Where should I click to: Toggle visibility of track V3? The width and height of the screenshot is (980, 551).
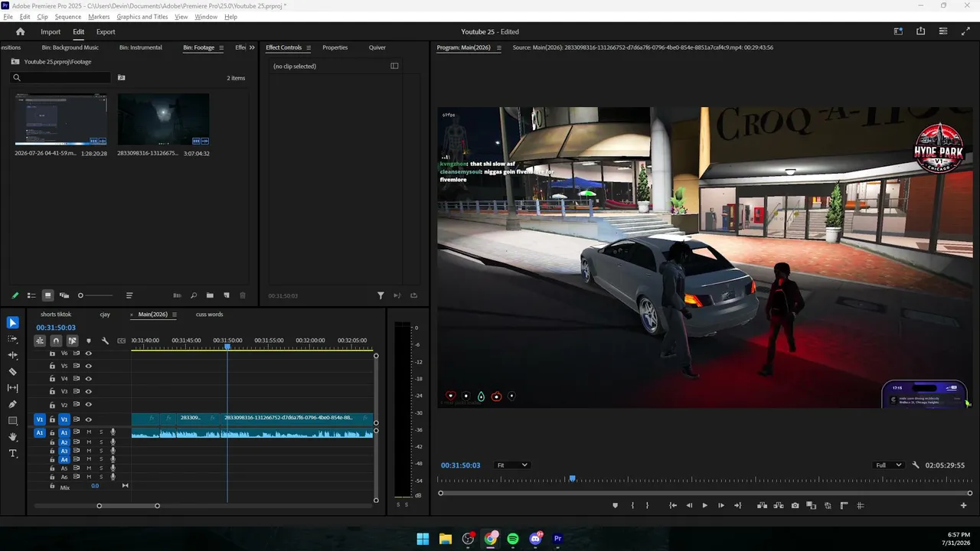click(x=88, y=391)
